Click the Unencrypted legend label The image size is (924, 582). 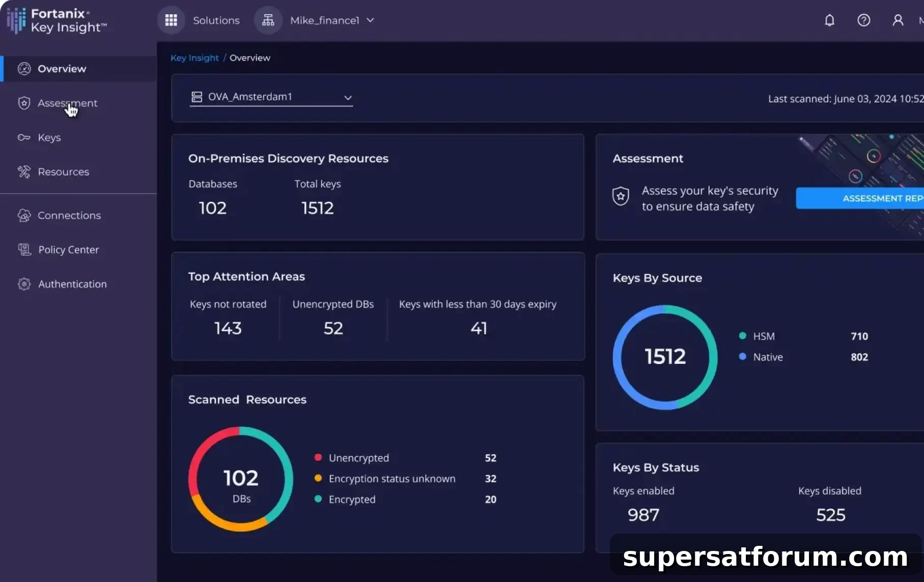click(x=359, y=458)
